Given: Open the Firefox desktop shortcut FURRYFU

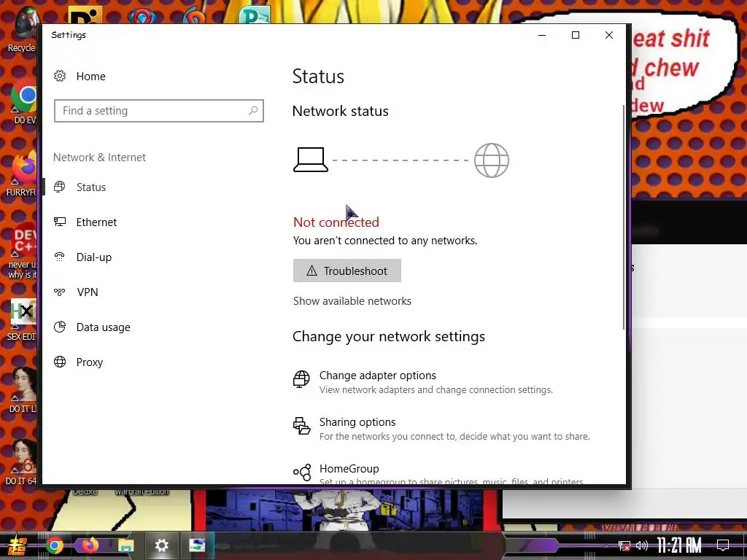Looking at the screenshot, I should point(21,174).
